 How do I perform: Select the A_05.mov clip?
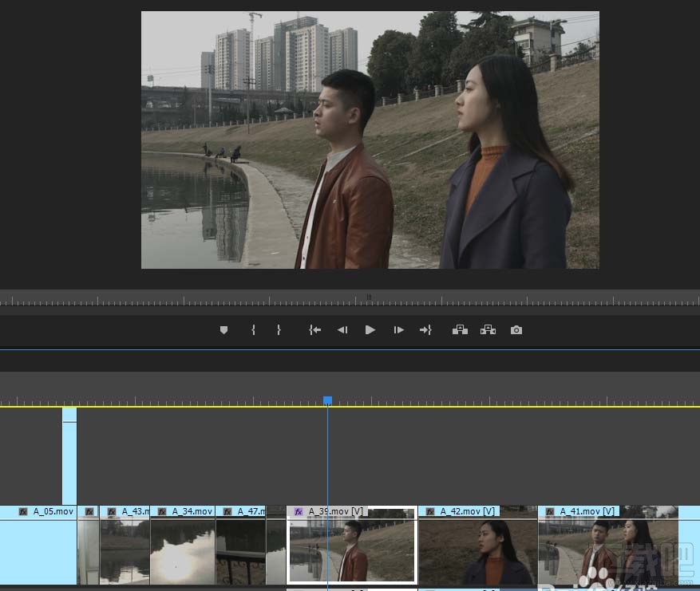click(x=38, y=550)
